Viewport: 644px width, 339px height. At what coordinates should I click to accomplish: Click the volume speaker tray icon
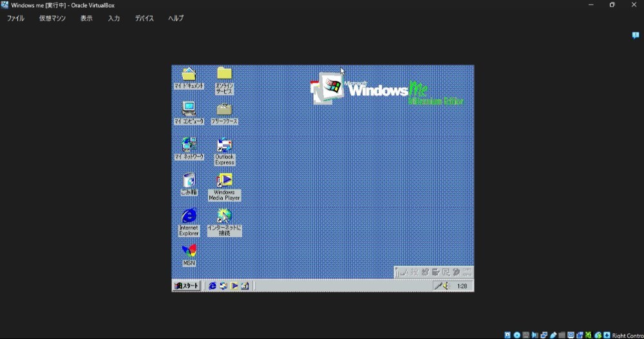446,286
